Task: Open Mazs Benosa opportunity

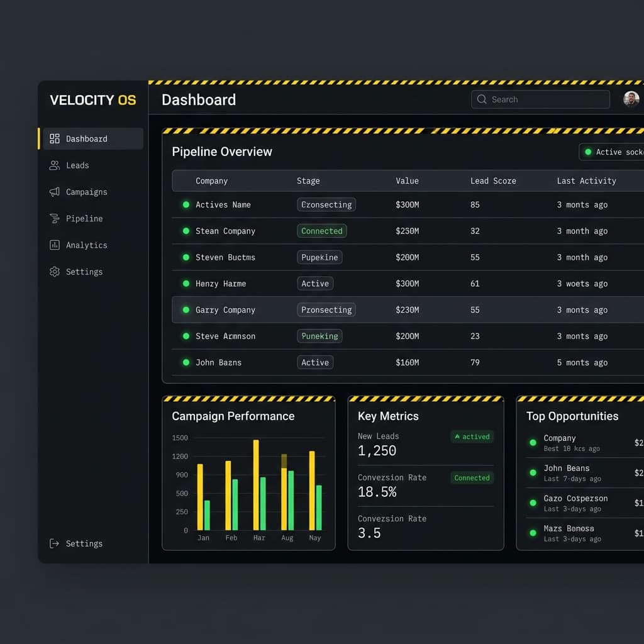Action: pyautogui.click(x=569, y=528)
